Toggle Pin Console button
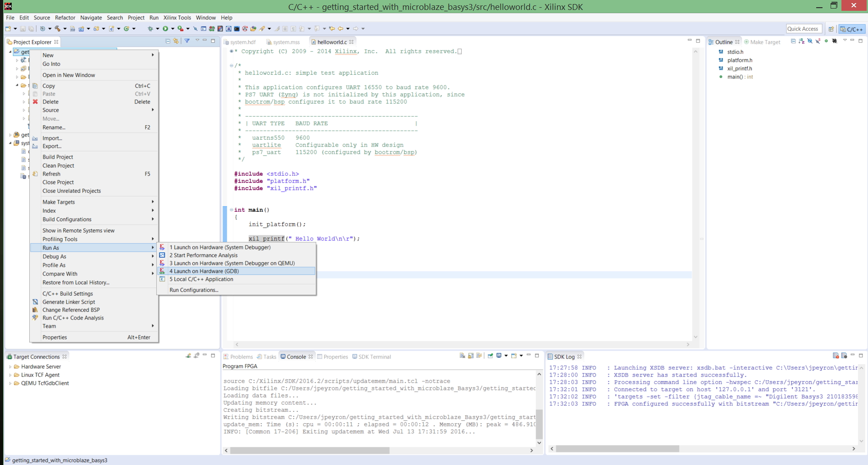 490,356
